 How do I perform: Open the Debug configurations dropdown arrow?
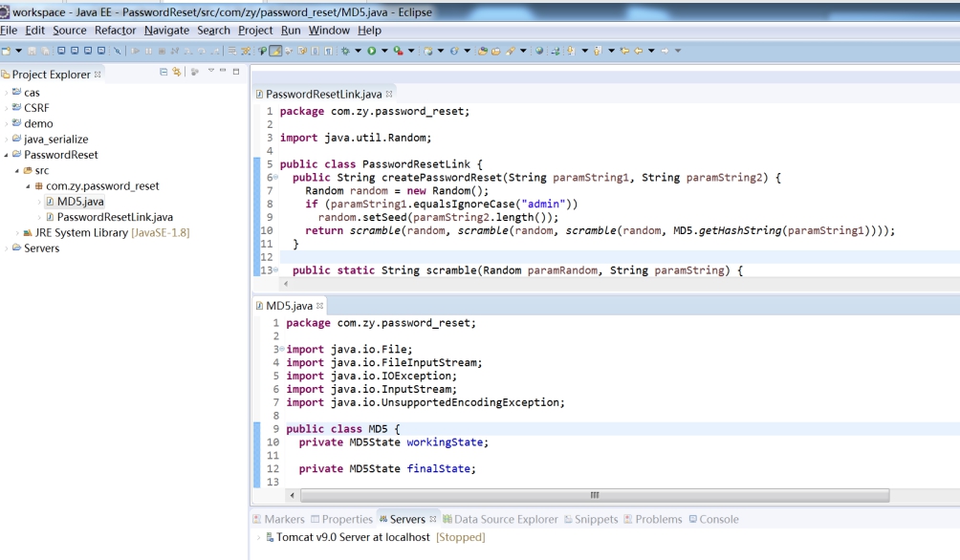click(x=359, y=51)
